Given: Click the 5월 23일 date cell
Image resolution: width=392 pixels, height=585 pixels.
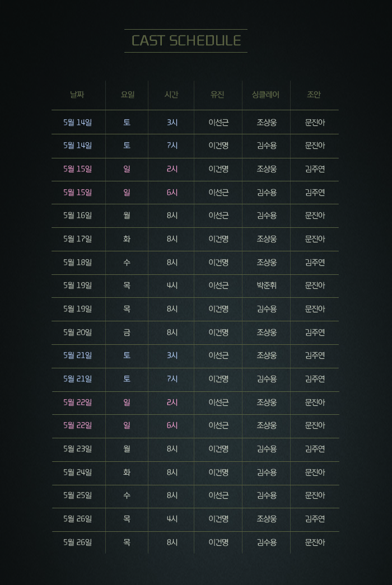Looking at the screenshot, I should click(78, 449).
